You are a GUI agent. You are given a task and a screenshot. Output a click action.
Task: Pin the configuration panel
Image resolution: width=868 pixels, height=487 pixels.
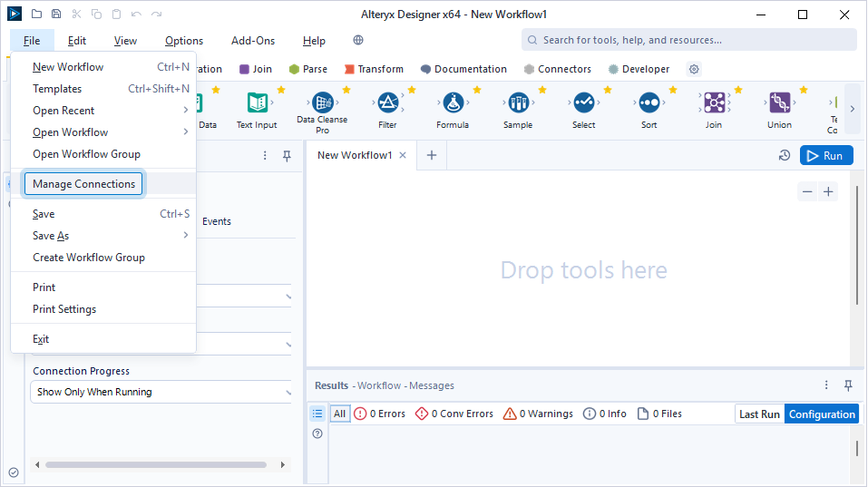pos(287,155)
